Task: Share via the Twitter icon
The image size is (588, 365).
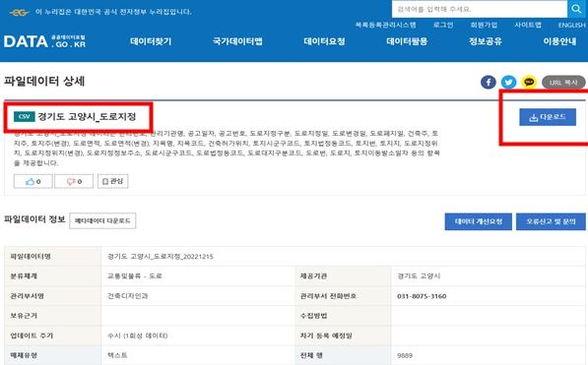Action: tap(508, 82)
